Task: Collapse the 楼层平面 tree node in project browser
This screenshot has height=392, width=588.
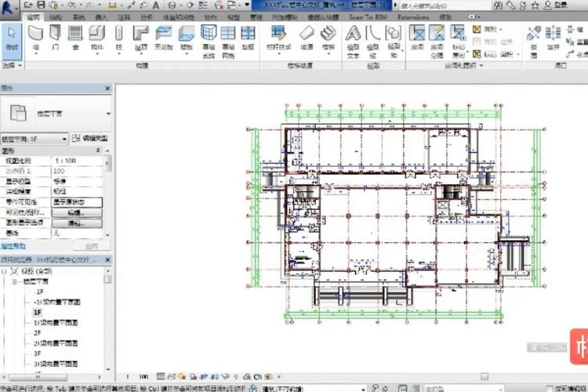Action: [15, 281]
